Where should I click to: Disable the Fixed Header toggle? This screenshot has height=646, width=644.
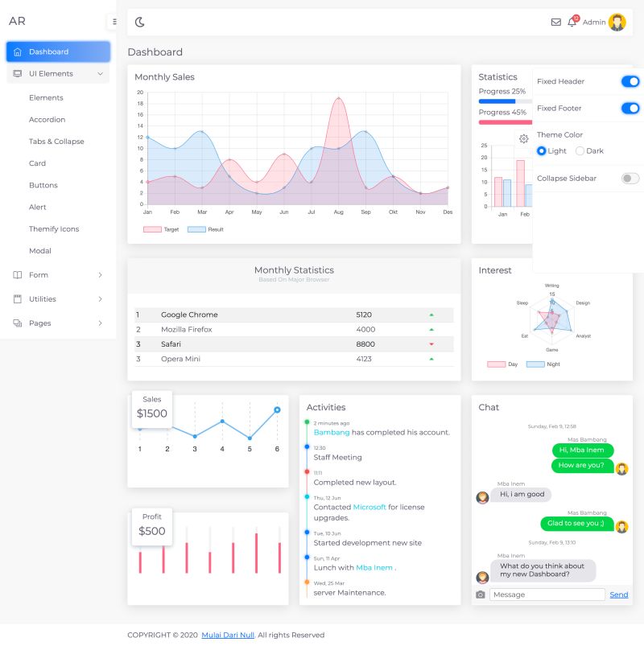pos(630,81)
